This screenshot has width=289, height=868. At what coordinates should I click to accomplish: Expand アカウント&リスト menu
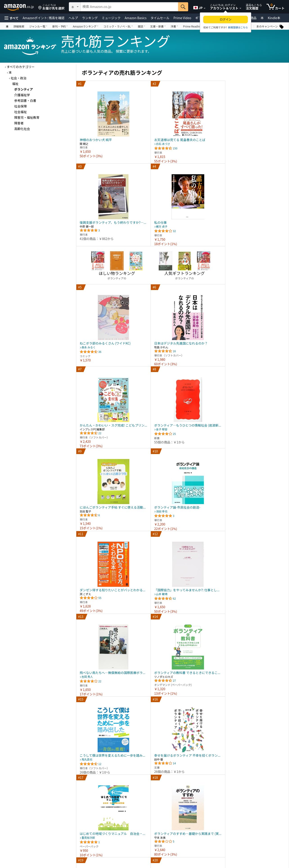225,7
